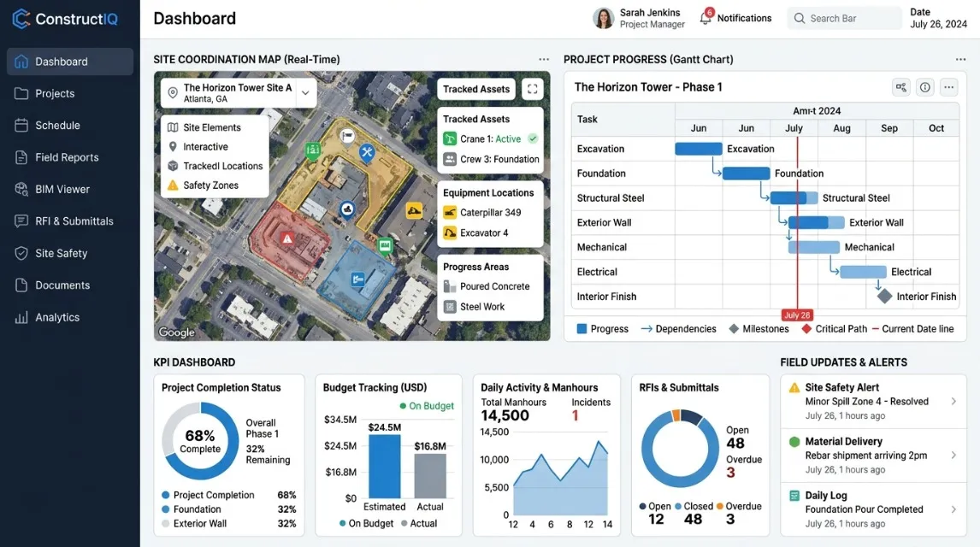Image resolution: width=980 pixels, height=547 pixels.
Task: Click the Mechanical Gantt bar
Action: point(814,247)
